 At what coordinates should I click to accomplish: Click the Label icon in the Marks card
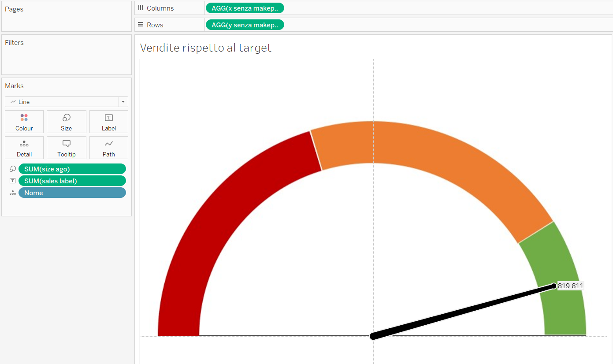click(108, 122)
